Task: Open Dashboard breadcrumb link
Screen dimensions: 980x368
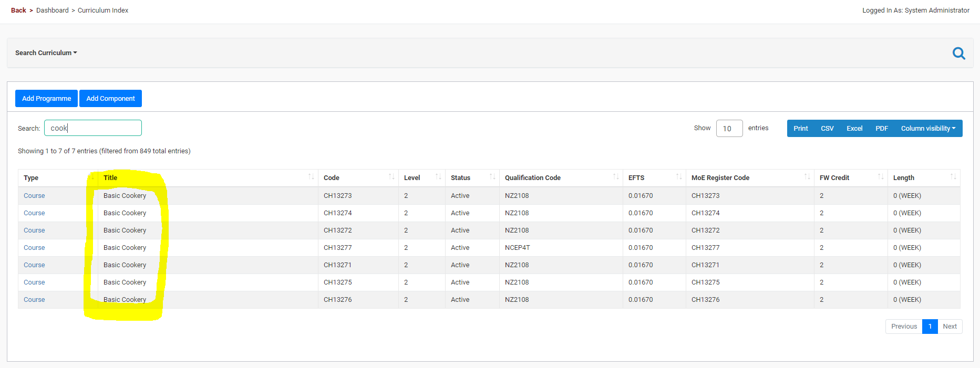Action: 52,10
